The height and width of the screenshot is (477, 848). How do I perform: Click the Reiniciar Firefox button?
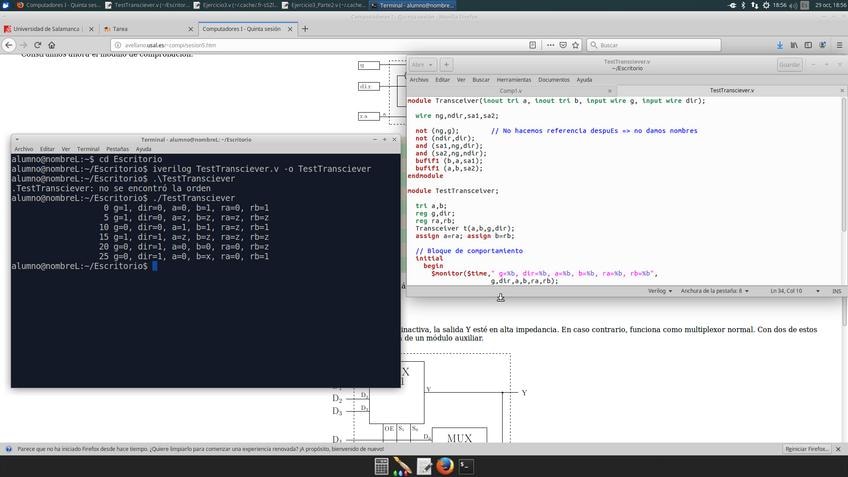coord(806,449)
